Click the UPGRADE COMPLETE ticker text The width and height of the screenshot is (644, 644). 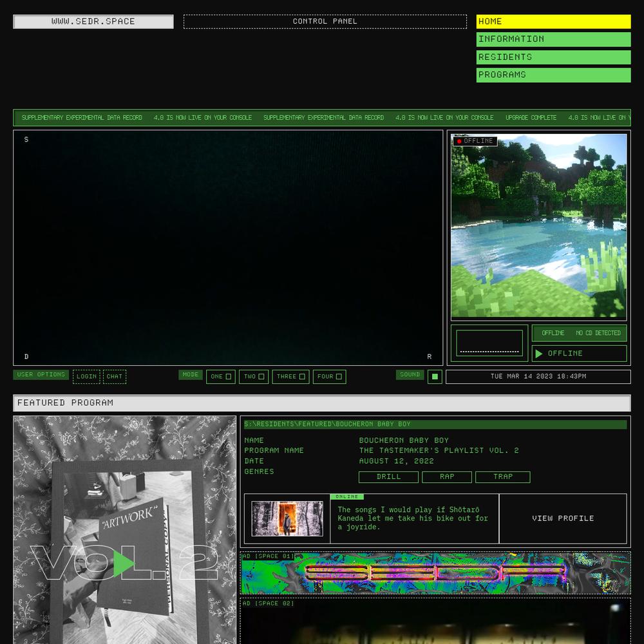pyautogui.click(x=531, y=118)
